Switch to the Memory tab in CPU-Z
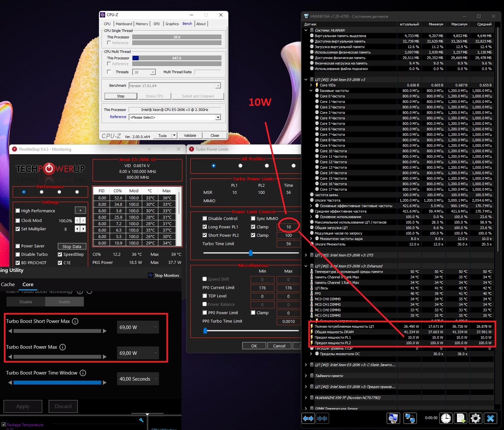Image resolution: width=504 pixels, height=430 pixels. (x=142, y=24)
